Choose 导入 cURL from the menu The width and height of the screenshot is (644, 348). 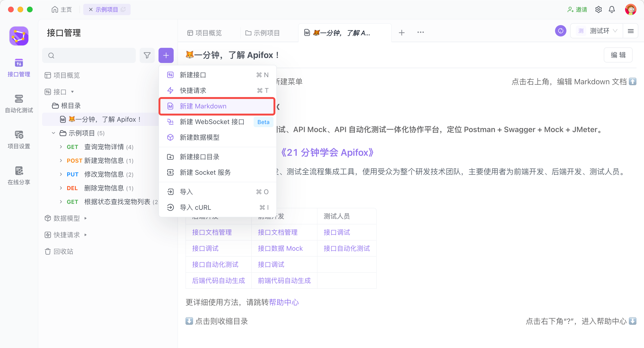pos(217,207)
